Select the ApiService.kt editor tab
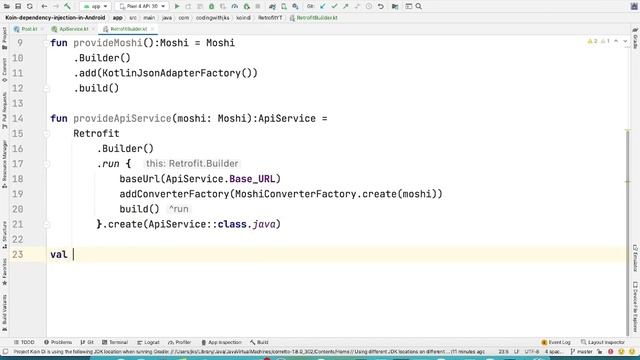Screen dimensions: 640x360 coord(73,29)
